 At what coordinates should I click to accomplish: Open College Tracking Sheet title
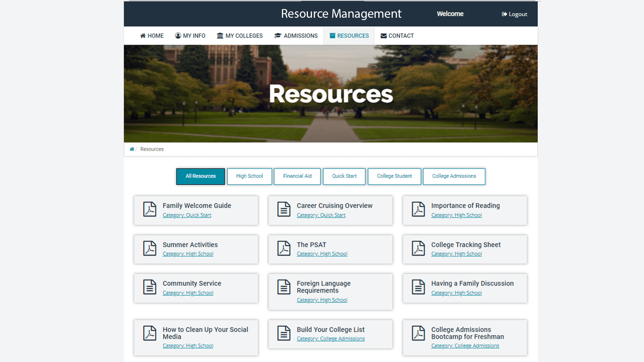(466, 245)
